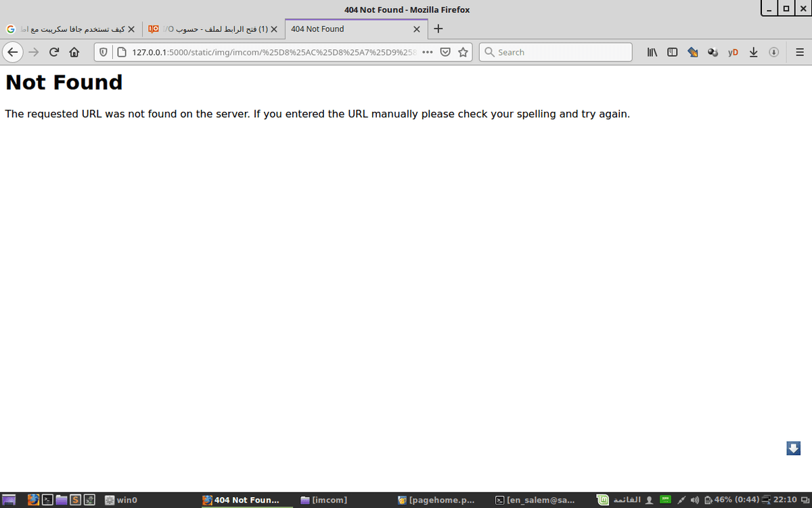Launch terminal from panel launcher
This screenshot has height=508, width=812.
[x=47, y=500]
